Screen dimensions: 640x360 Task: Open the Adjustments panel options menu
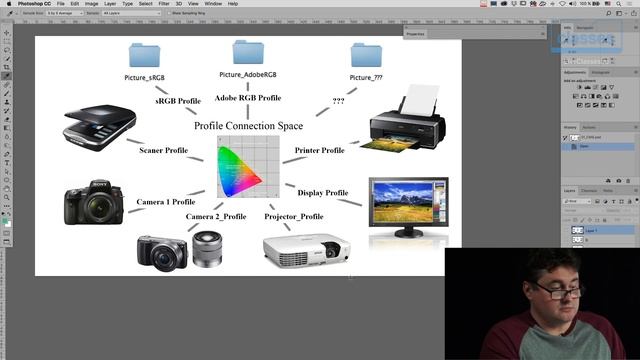pyautogui.click(x=636, y=72)
